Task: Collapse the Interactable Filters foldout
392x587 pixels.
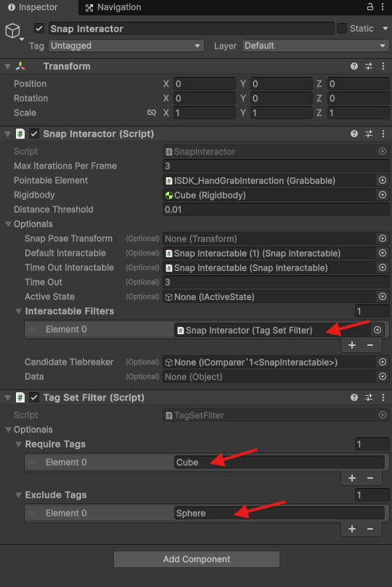Action: (x=18, y=311)
